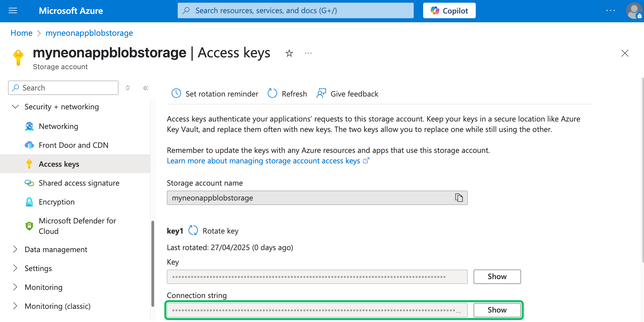This screenshot has width=644, height=322.
Task: Collapse the Security + networking section
Action: click(x=15, y=107)
